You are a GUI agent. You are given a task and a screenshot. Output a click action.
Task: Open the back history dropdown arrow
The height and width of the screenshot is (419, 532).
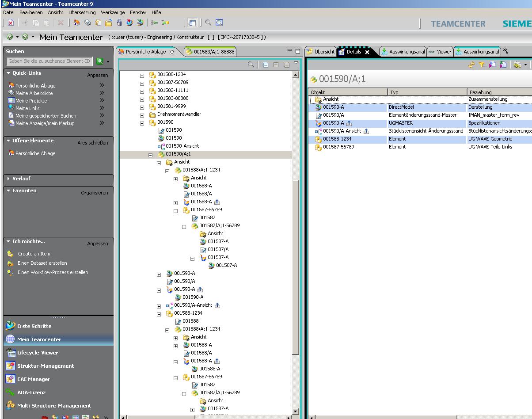(18, 37)
